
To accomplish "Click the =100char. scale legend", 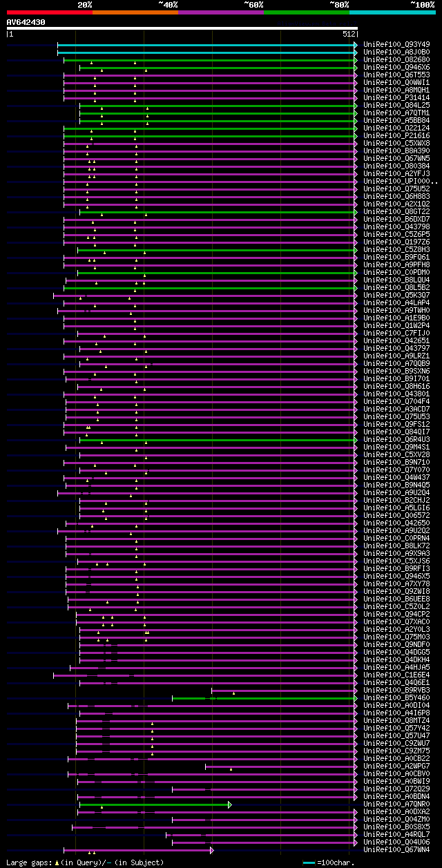I will (329, 862).
